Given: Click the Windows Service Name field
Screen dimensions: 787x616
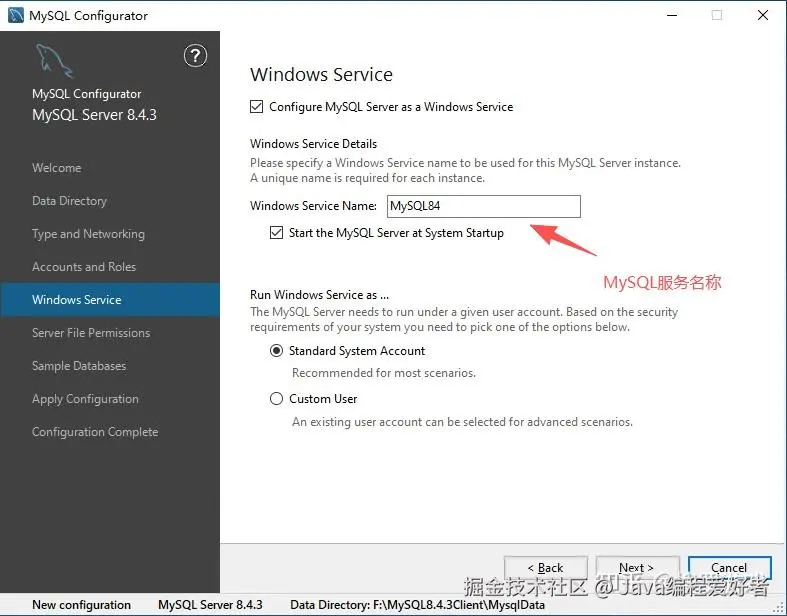Looking at the screenshot, I should coord(483,206).
